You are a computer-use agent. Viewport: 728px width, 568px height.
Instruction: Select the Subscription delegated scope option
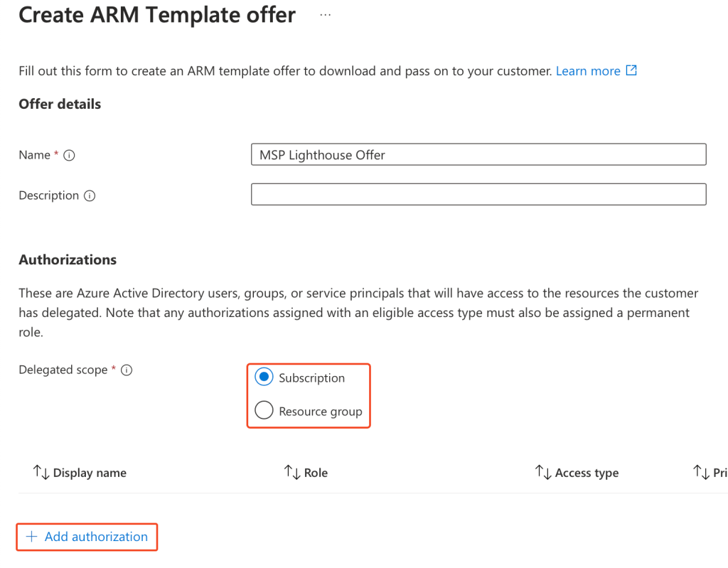pos(264,377)
